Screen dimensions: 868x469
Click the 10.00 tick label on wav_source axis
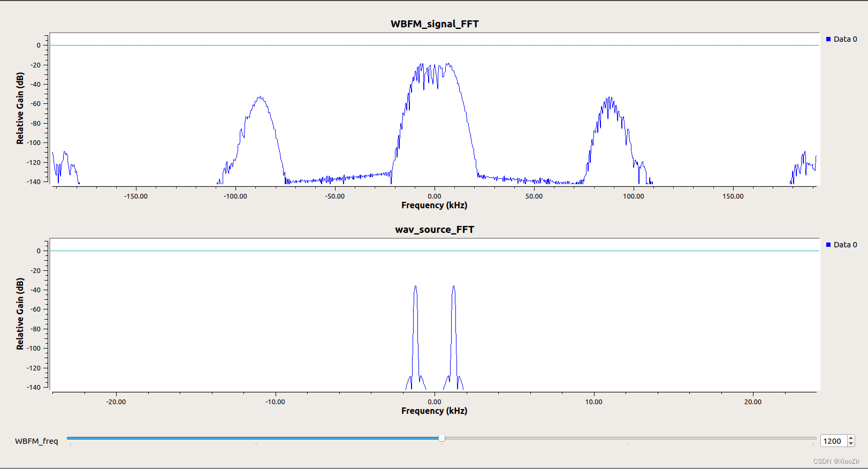click(593, 402)
